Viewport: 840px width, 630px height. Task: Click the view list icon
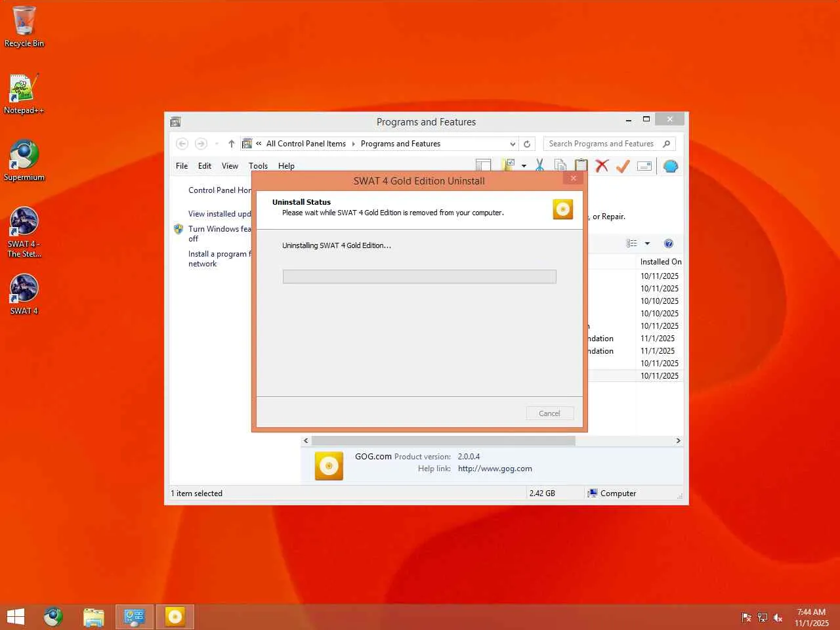point(632,243)
